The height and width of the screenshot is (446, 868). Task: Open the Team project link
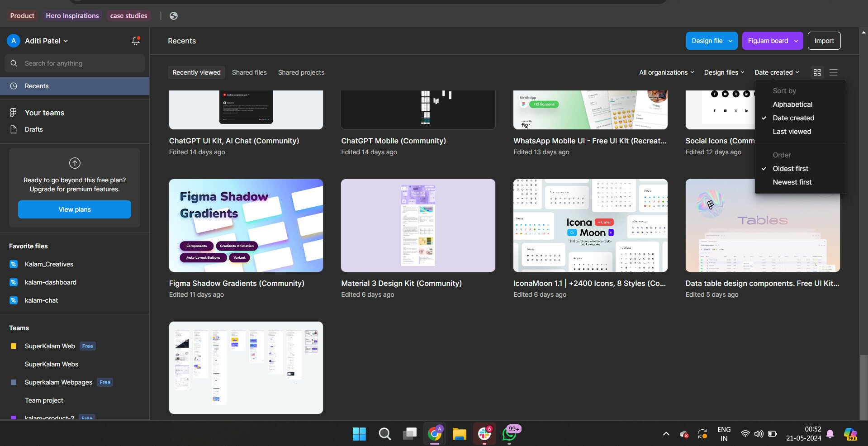click(44, 400)
